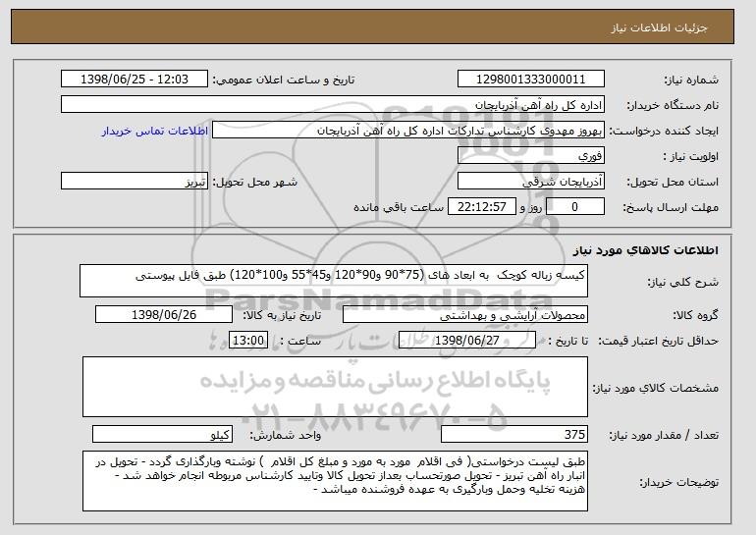The width and height of the screenshot is (756, 535).
Task: Click the label اولویت نیاز
Action: [690, 157]
